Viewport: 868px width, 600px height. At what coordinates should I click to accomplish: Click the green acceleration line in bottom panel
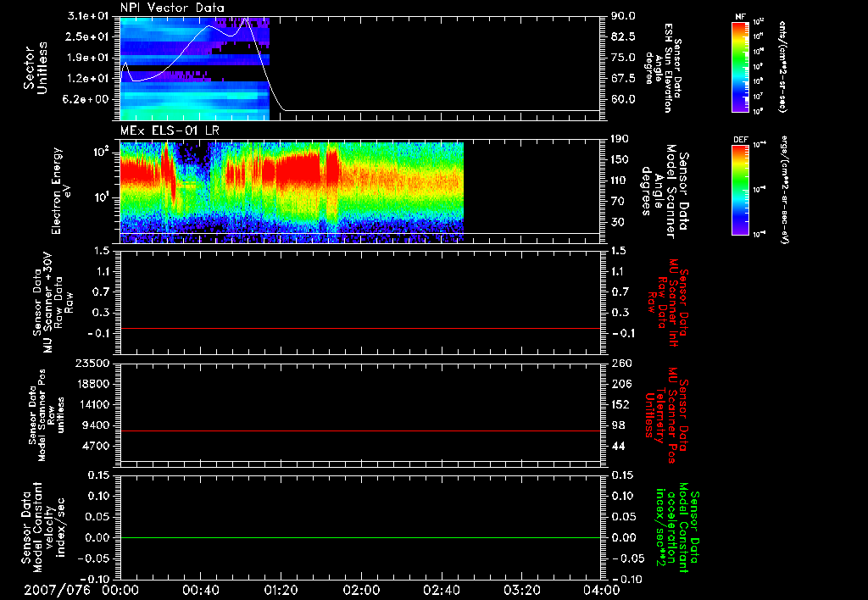[360, 537]
